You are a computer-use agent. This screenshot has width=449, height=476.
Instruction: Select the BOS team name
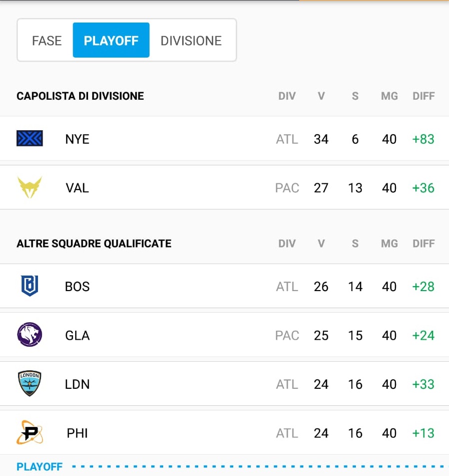77,287
